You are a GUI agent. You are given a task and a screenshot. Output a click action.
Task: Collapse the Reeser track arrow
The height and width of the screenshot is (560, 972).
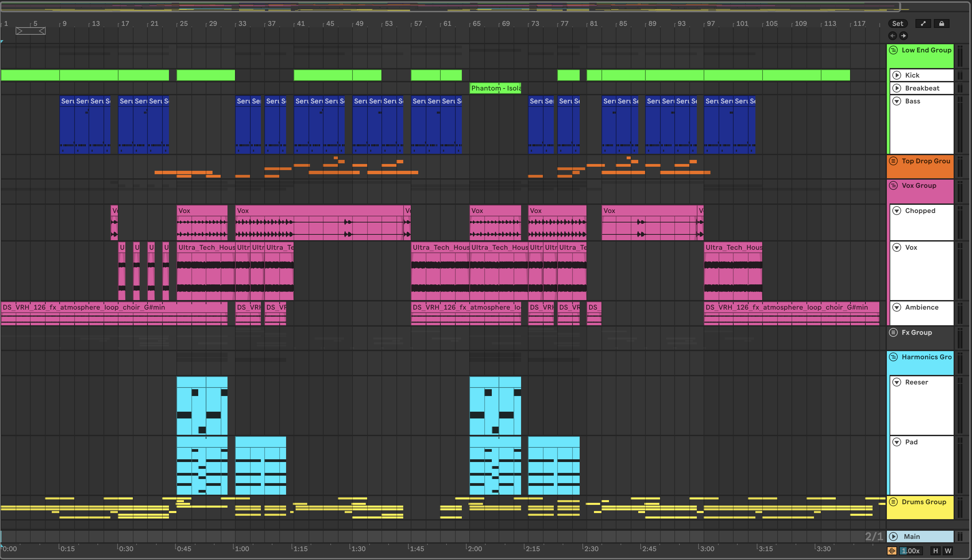click(897, 382)
